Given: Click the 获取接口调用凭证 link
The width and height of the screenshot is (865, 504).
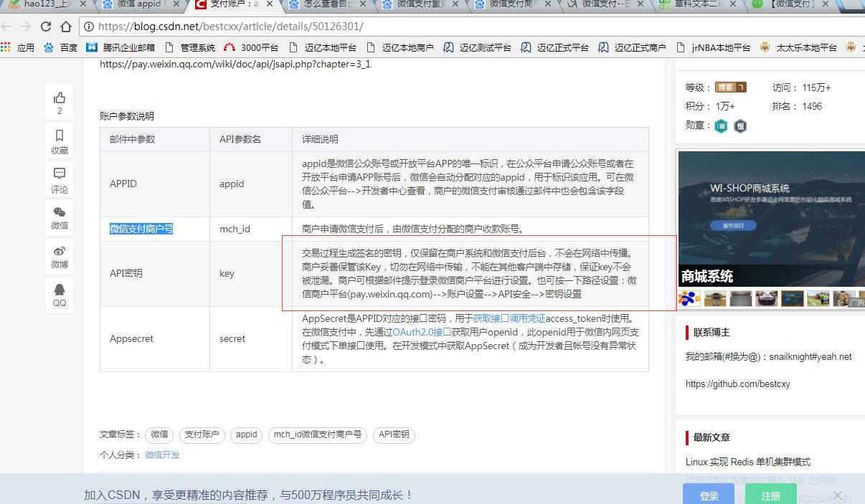Looking at the screenshot, I should [509, 318].
